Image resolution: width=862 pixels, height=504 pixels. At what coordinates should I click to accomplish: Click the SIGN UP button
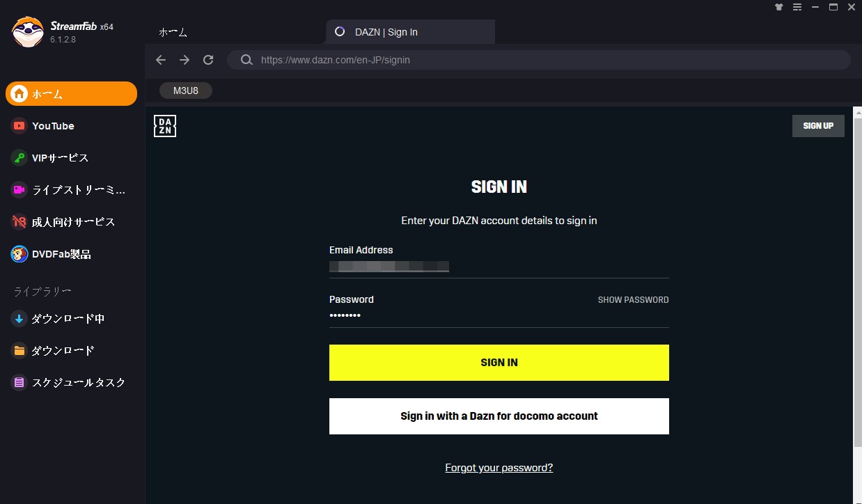tap(818, 126)
